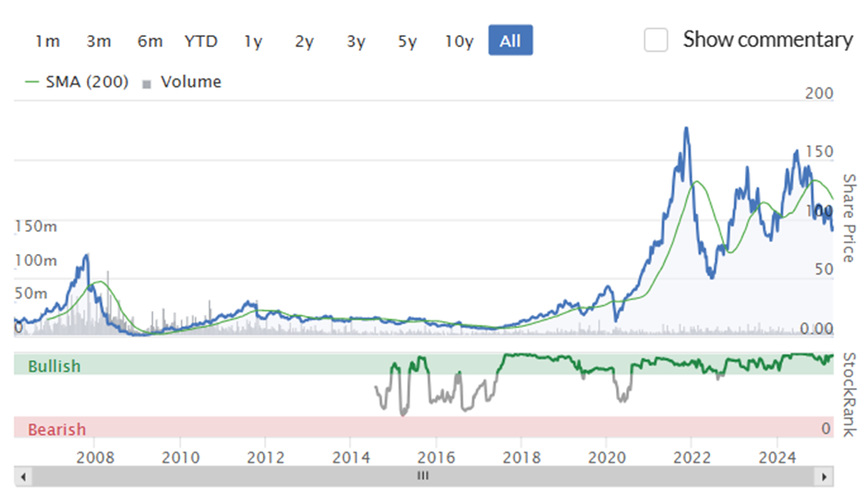868x496 pixels.
Task: Click the 2012 x-axis label
Action: pos(266,458)
